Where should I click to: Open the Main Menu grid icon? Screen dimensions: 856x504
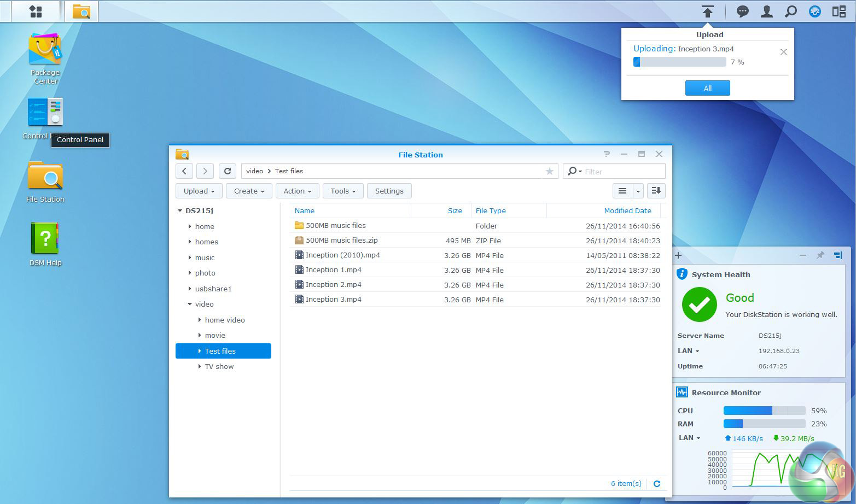tap(36, 11)
